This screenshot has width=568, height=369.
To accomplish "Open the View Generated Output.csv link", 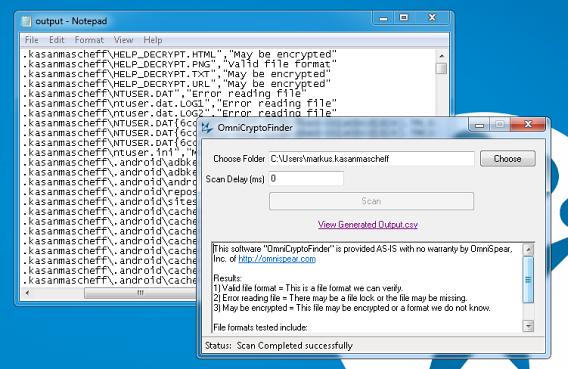I will point(368,225).
